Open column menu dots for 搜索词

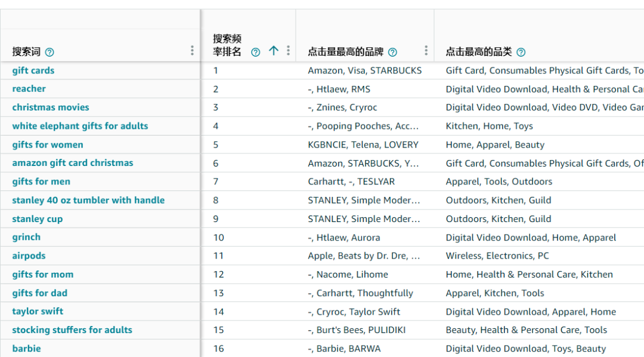(x=192, y=51)
